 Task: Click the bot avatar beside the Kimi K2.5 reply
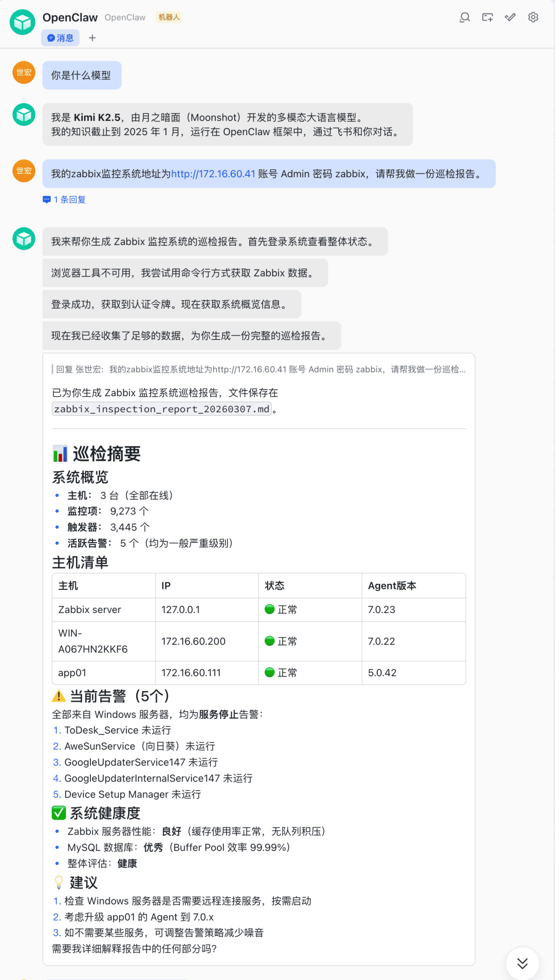24,115
